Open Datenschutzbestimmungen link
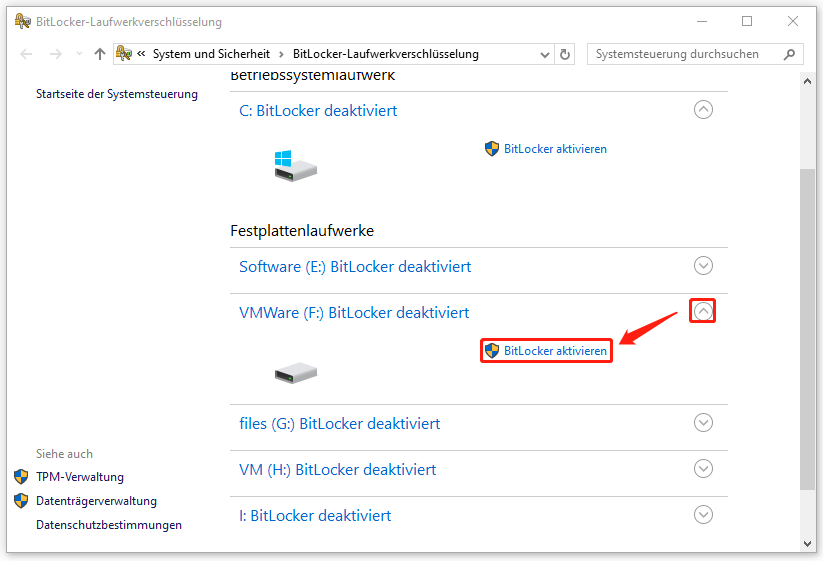The height and width of the screenshot is (561, 823). (109, 525)
